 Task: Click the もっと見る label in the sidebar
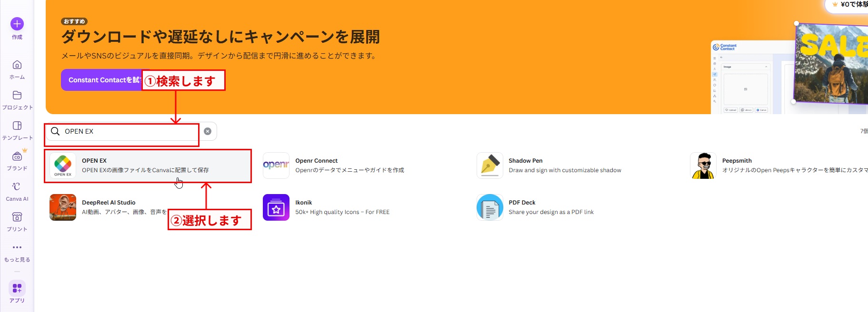pos(17,260)
